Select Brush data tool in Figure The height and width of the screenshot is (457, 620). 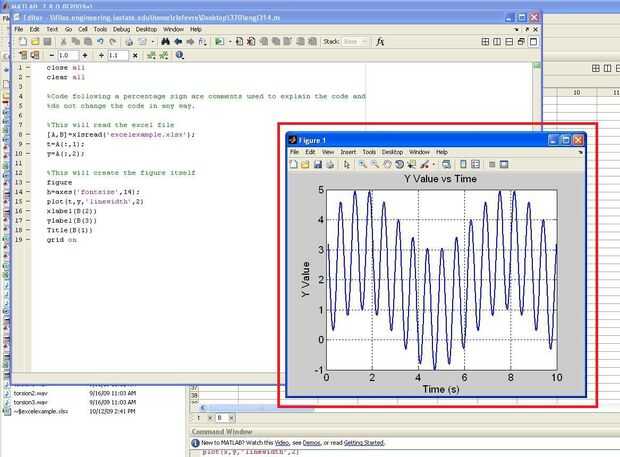pyautogui.click(x=425, y=164)
